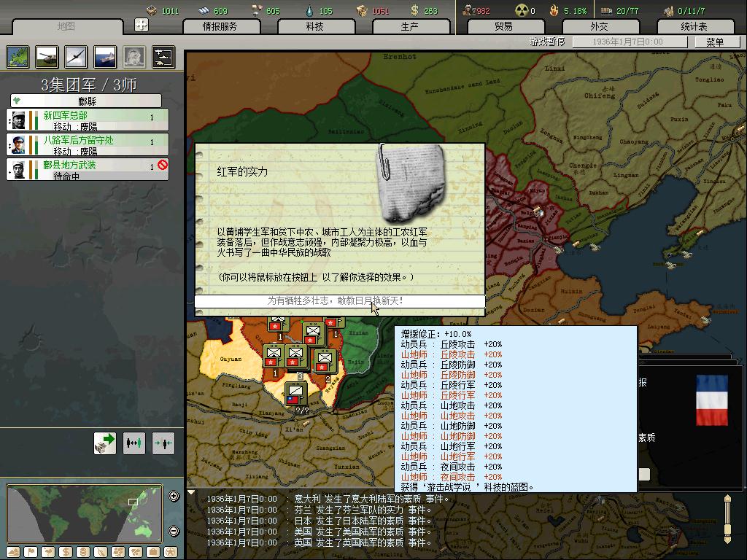Viewport: 747px width, 560px height.
Task: Open the land units (tank) overview
Action: (x=47, y=57)
